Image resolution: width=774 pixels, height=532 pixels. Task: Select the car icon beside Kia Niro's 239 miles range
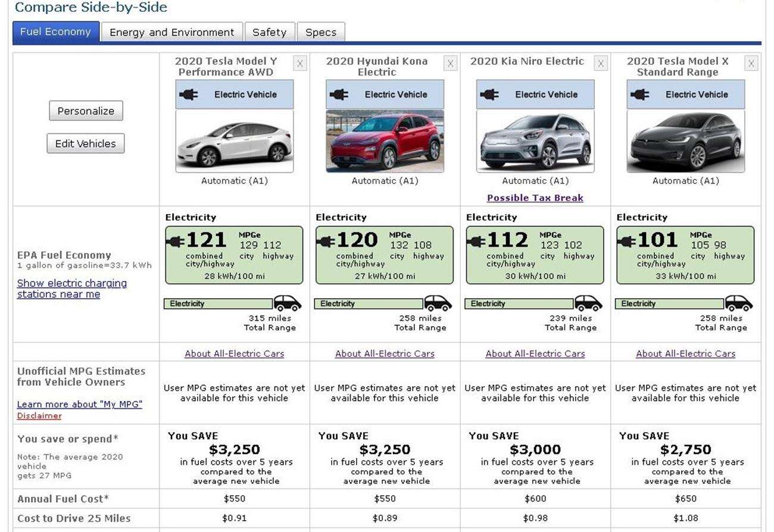[589, 303]
